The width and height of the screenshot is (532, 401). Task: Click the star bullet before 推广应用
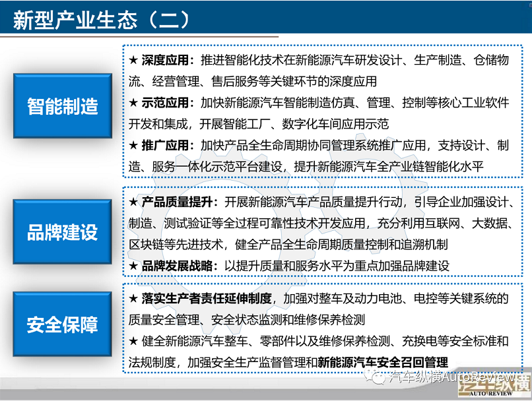click(133, 146)
